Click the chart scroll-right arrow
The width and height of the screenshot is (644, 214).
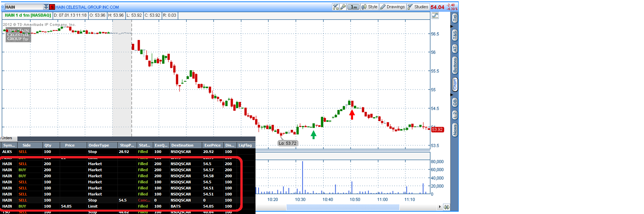point(439,207)
